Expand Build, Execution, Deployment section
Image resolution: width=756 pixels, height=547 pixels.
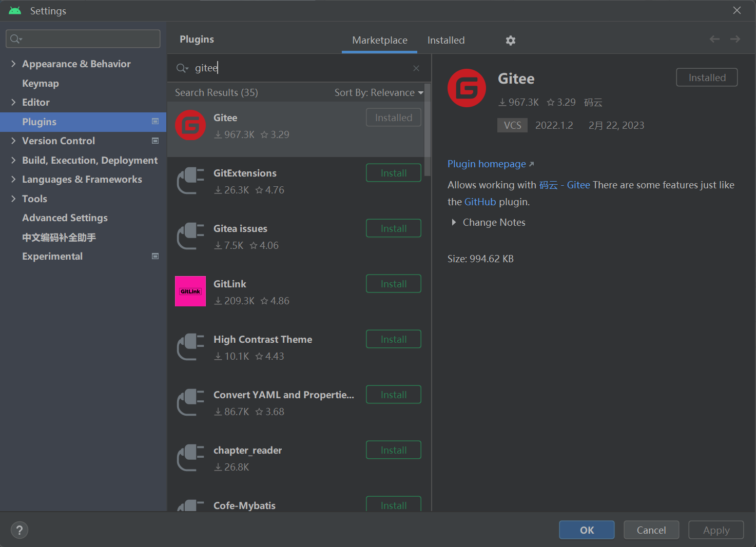[x=13, y=160]
